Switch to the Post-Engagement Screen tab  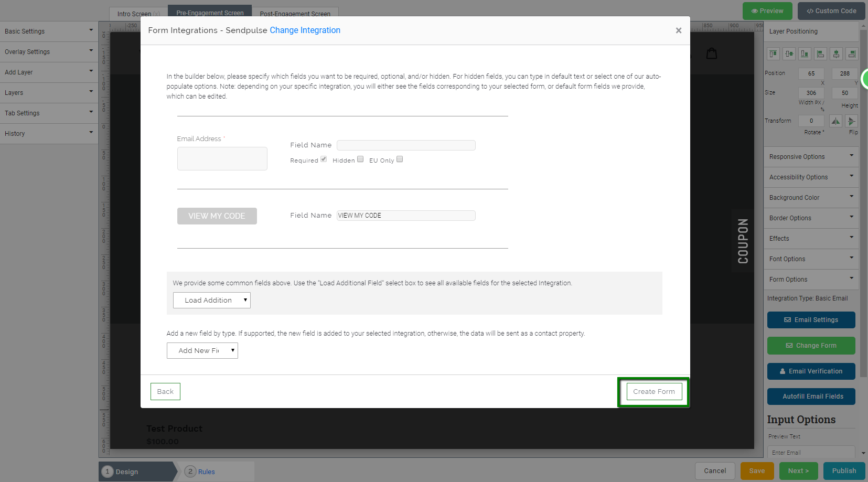pos(295,14)
